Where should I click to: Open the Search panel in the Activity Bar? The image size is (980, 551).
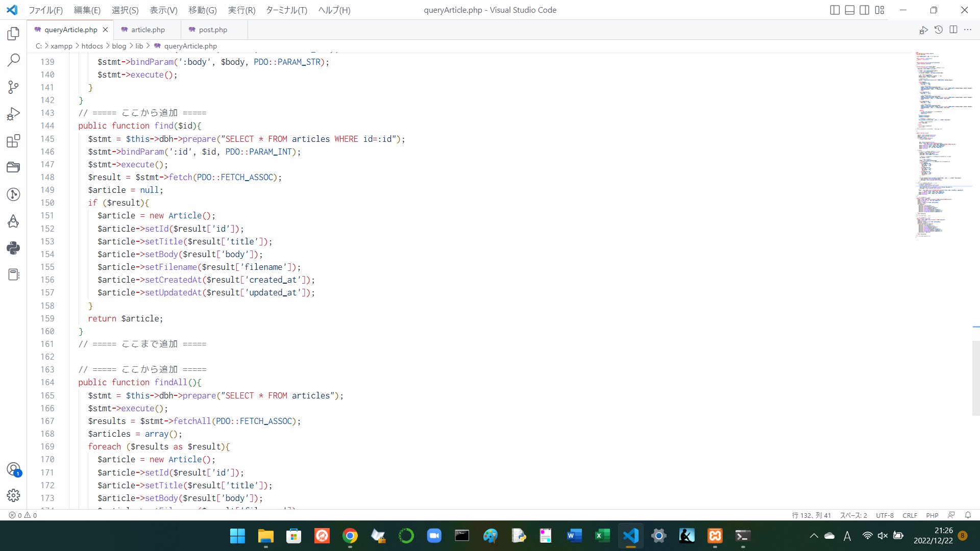point(13,60)
